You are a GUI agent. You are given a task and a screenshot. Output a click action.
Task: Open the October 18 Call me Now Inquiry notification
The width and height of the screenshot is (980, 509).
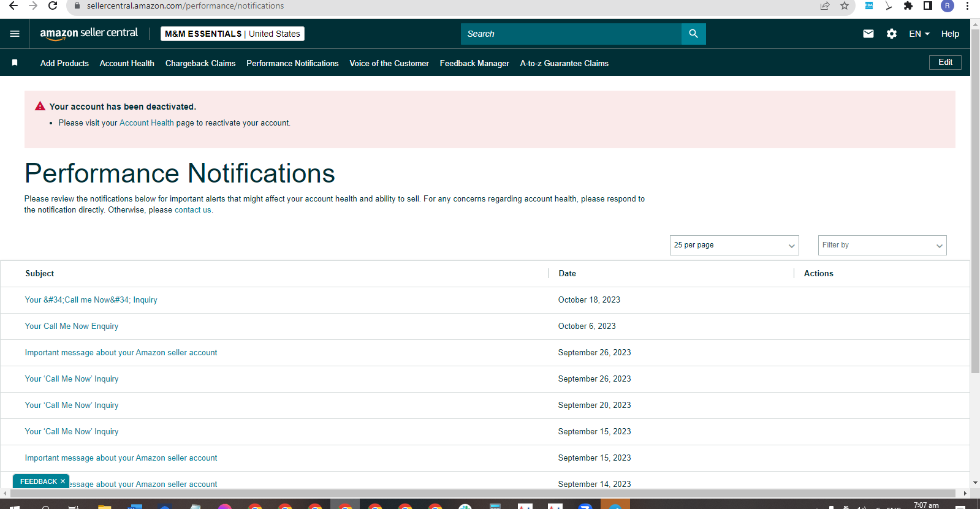point(91,300)
